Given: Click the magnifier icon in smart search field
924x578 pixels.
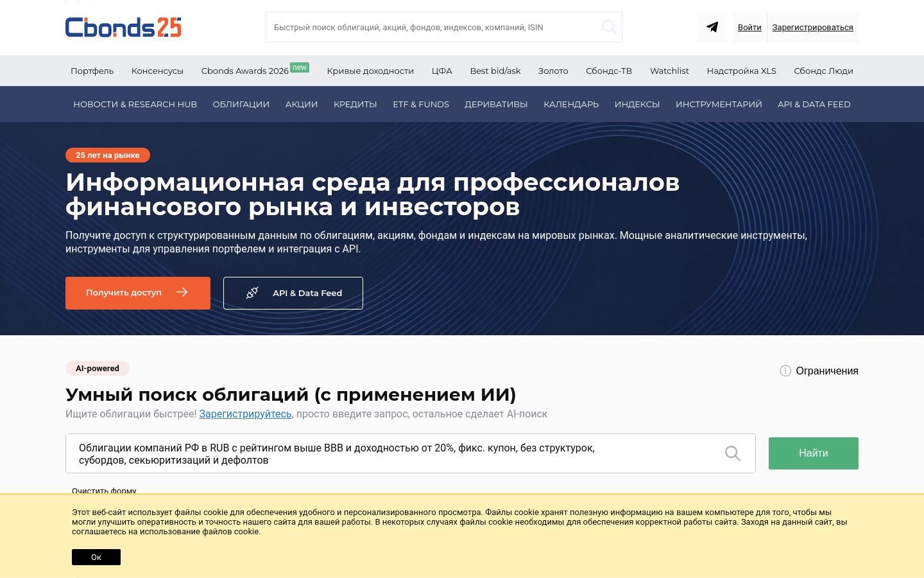Looking at the screenshot, I should [x=732, y=453].
